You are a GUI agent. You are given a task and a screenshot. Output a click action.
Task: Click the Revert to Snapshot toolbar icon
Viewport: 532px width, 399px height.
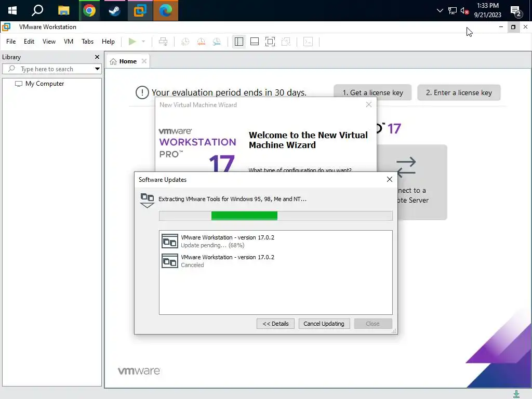pyautogui.click(x=201, y=42)
